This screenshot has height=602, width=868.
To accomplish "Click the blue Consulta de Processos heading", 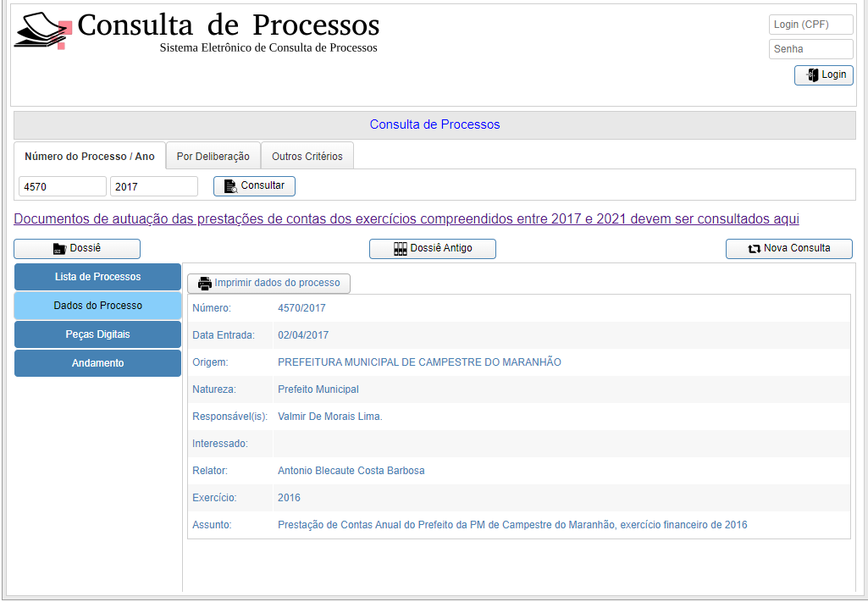I will click(434, 124).
